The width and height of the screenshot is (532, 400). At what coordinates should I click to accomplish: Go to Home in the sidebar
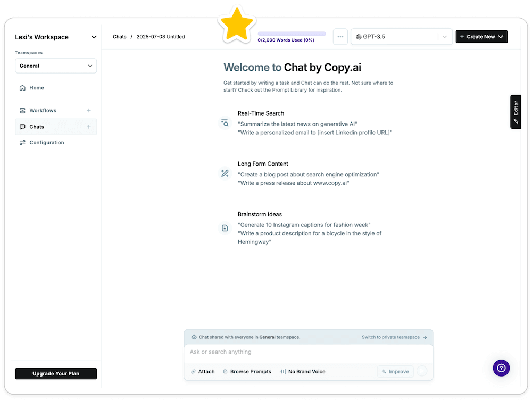coord(37,88)
